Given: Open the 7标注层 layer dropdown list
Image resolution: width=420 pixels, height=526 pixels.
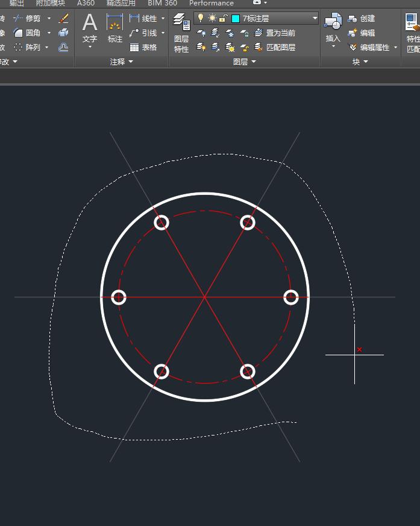Looking at the screenshot, I should coord(315,19).
